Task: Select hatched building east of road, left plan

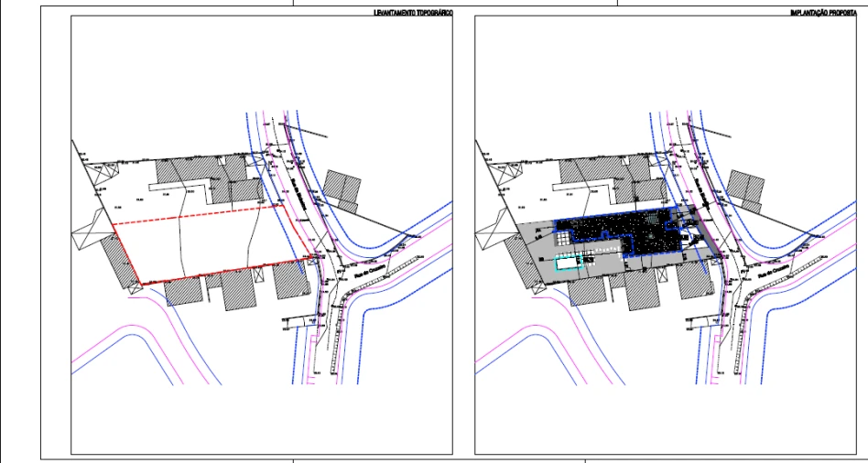Action: pos(342,186)
